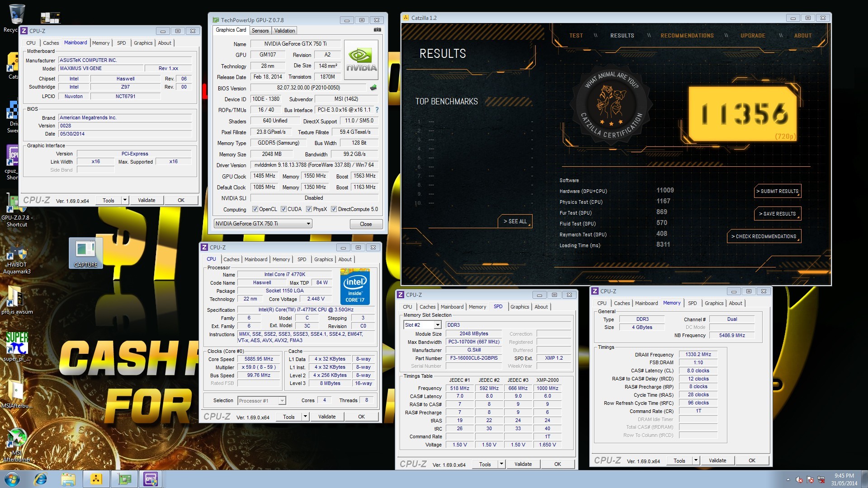Viewport: 868px width, 488px height.
Task: Open the cpuz desktop shortcut
Action: pyautogui.click(x=12, y=162)
